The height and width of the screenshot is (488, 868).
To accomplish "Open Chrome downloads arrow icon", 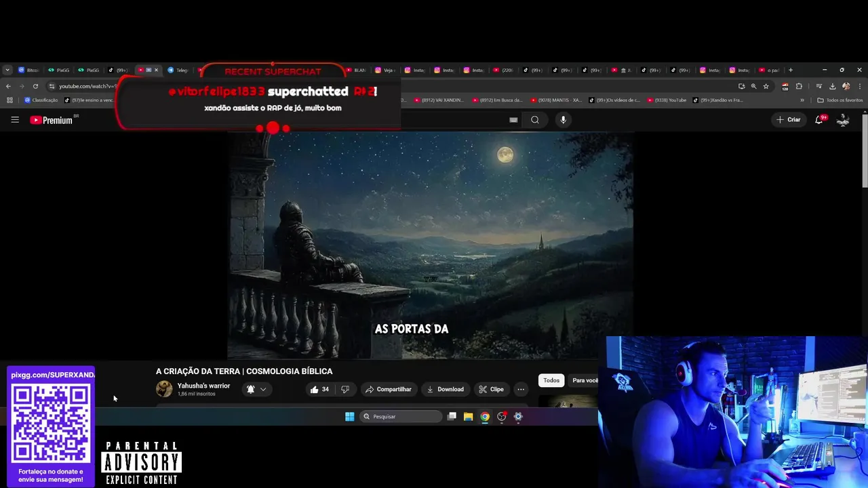I will coord(832,86).
